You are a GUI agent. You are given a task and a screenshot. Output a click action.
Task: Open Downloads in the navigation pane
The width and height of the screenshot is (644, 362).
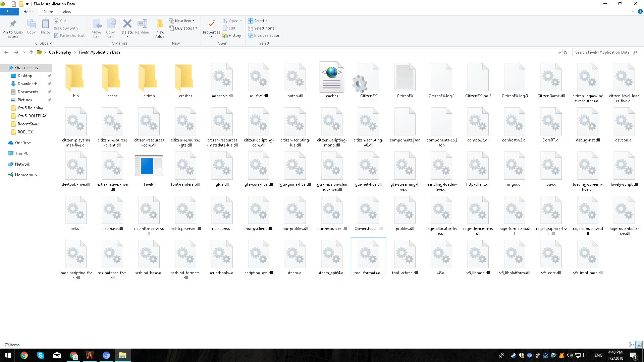(28, 84)
